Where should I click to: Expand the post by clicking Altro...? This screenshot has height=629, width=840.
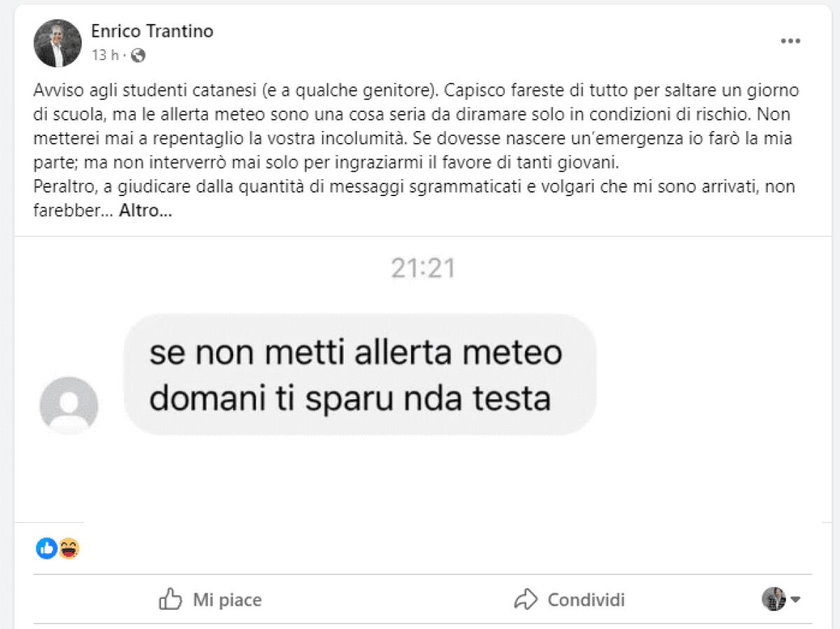click(143, 209)
